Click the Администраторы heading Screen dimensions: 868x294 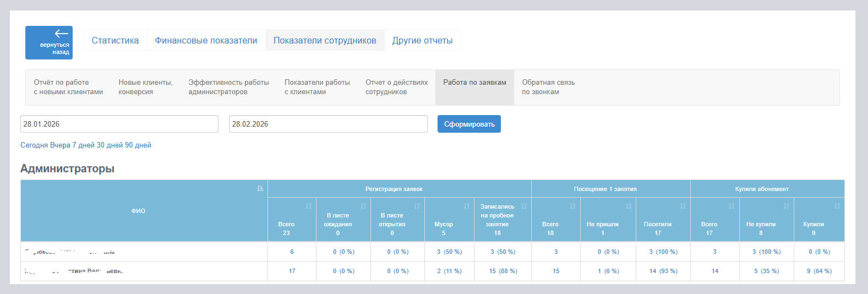pos(67,168)
